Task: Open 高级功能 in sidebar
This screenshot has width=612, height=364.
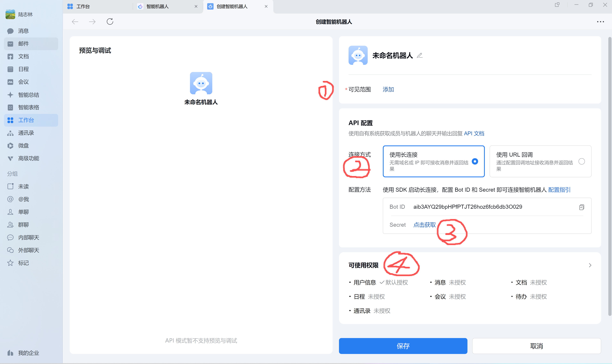Action: pyautogui.click(x=31, y=159)
